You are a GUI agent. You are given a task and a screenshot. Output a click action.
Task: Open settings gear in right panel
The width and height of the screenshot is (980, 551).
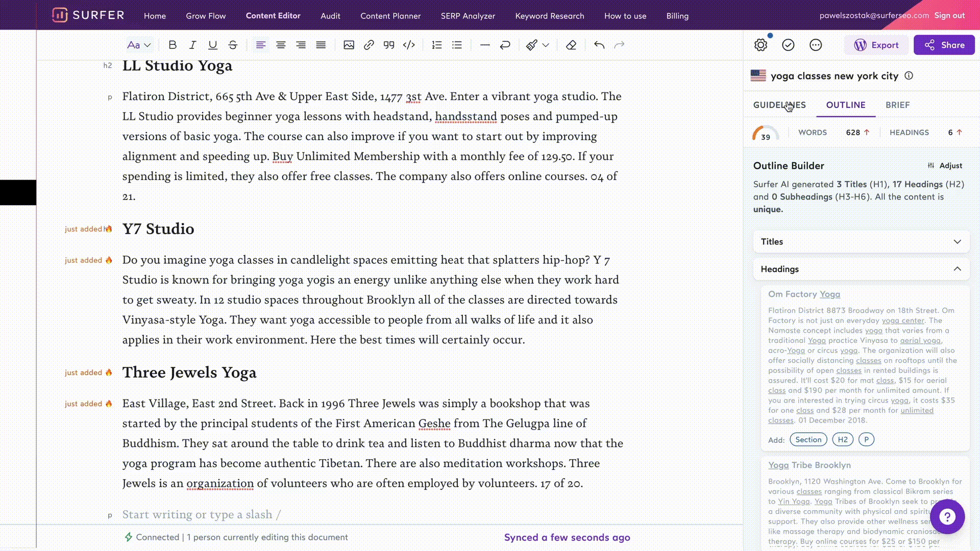(x=761, y=45)
